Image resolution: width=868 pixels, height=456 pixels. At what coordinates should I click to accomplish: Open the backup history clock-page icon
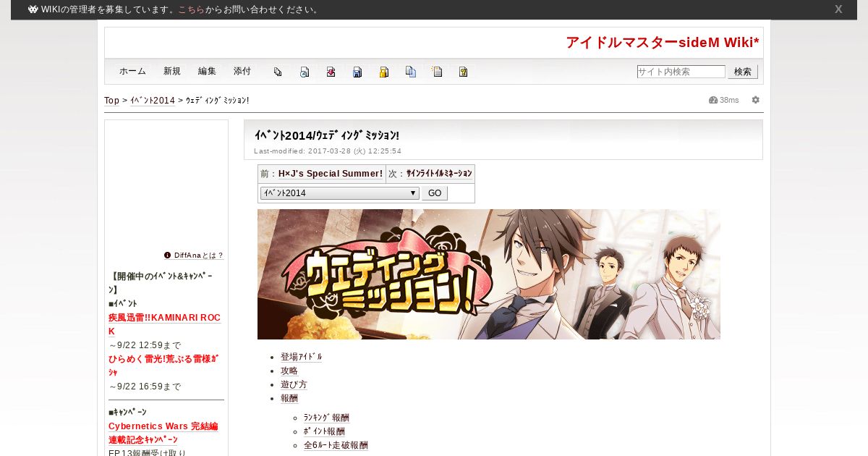pos(305,72)
